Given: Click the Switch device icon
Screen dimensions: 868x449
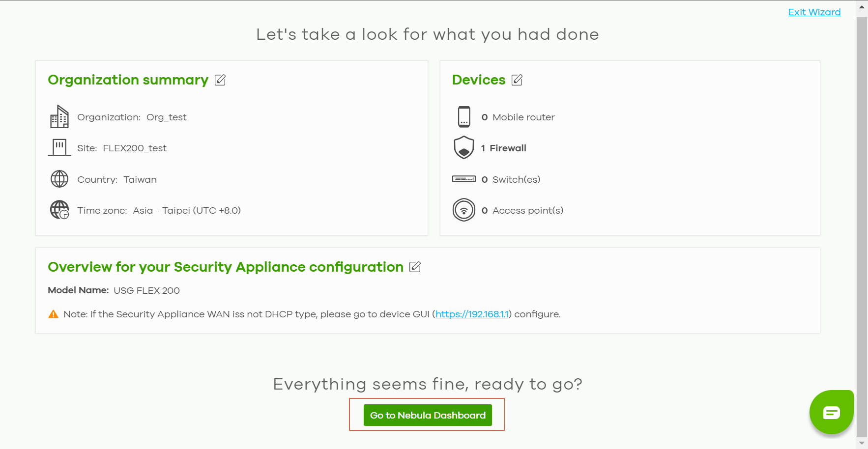Looking at the screenshot, I should [464, 179].
